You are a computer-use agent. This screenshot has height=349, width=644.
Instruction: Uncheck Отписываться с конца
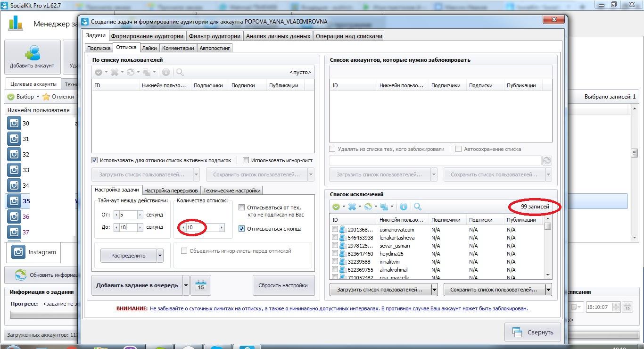pyautogui.click(x=241, y=229)
